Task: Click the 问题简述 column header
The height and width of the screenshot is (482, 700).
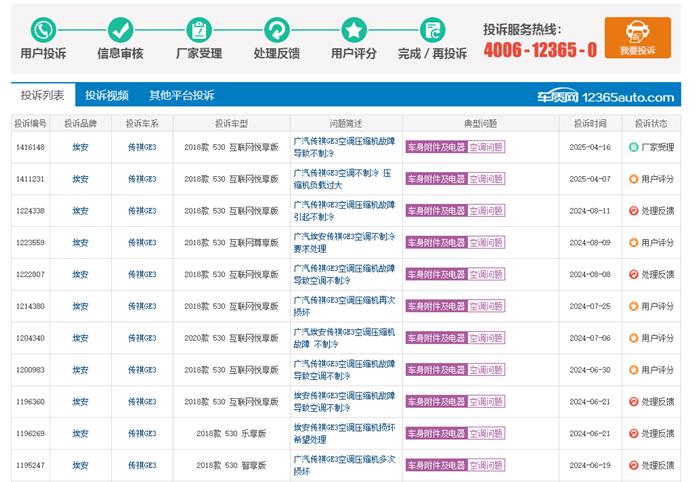Action: pos(346,123)
